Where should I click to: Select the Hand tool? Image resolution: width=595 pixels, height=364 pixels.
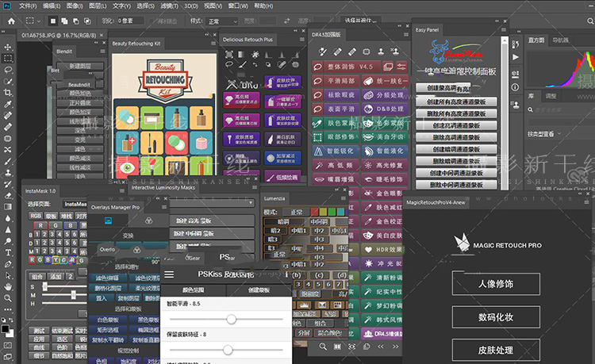(8, 286)
